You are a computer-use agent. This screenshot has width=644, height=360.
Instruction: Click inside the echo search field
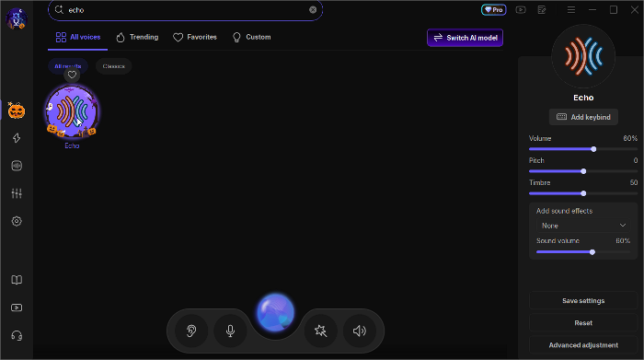(x=185, y=10)
